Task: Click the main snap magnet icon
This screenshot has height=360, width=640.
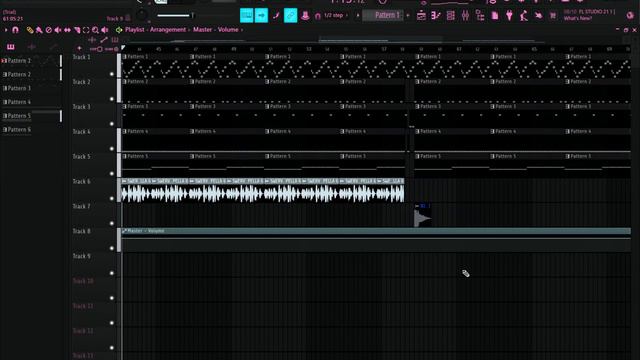Action: point(318,16)
